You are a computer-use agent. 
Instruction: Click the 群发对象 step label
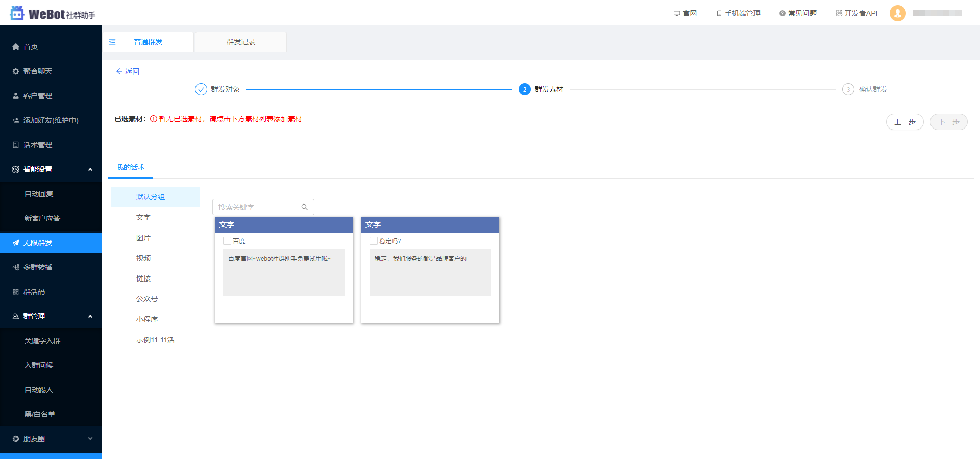[x=225, y=89]
